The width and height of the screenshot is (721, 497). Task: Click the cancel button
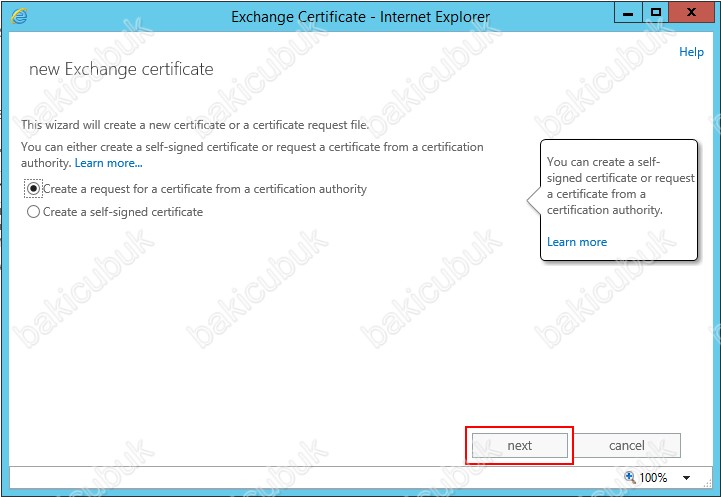[x=626, y=445]
